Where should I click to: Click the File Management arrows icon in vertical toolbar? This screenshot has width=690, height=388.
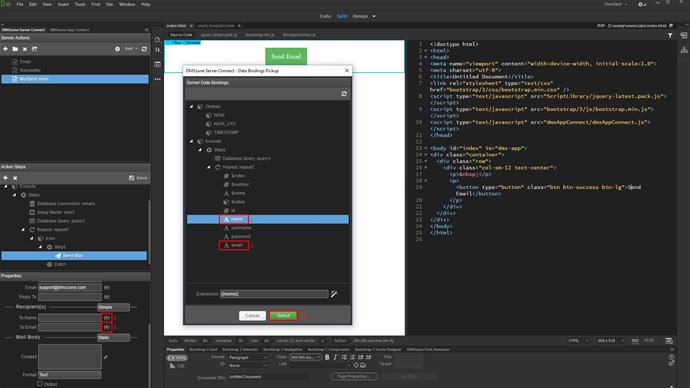click(x=158, y=50)
